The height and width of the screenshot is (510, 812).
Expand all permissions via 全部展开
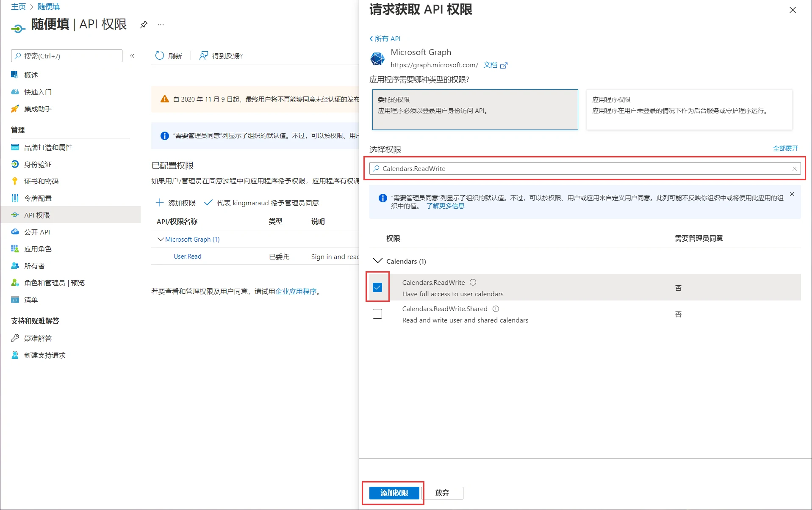(785, 149)
